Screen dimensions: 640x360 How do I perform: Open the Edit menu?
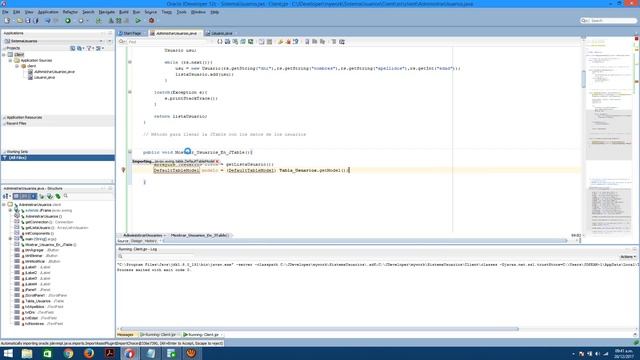[16, 12]
